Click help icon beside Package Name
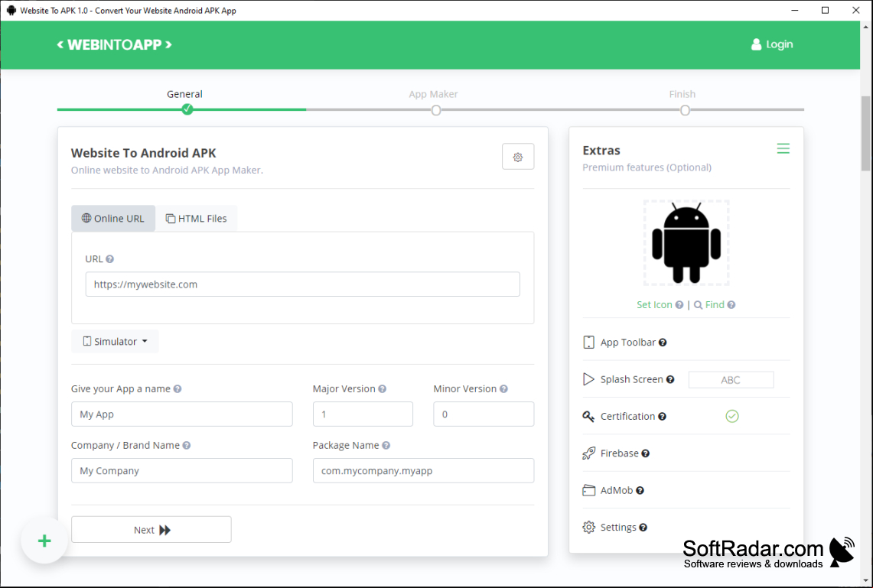This screenshot has height=588, width=873. coord(386,446)
